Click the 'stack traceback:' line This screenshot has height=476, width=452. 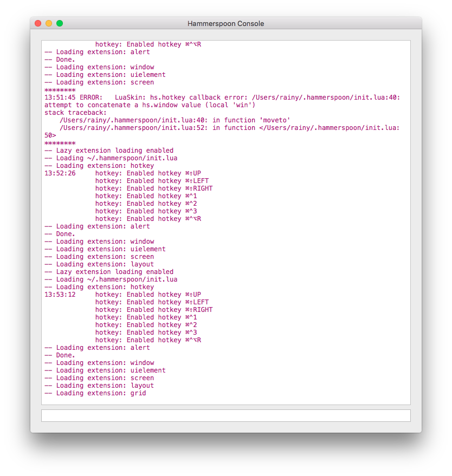pyautogui.click(x=76, y=113)
